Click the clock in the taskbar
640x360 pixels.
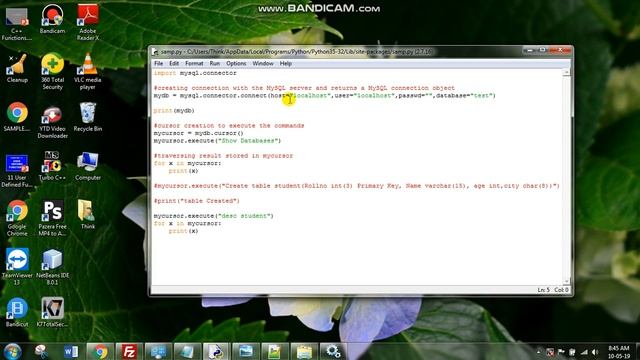[619, 352]
